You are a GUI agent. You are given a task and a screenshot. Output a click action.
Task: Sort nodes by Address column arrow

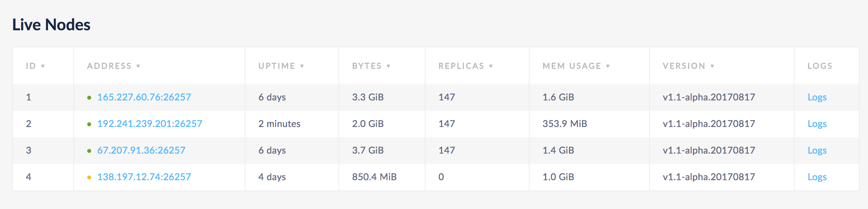138,66
